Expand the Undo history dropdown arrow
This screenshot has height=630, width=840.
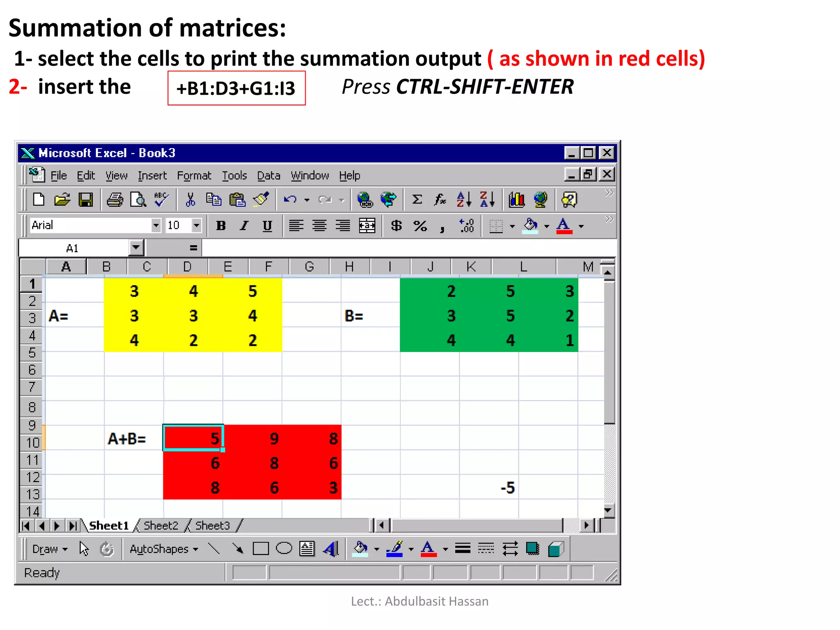click(x=307, y=200)
